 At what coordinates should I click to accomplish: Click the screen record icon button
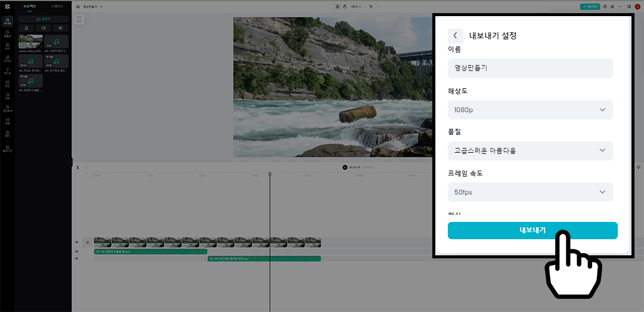point(60,28)
